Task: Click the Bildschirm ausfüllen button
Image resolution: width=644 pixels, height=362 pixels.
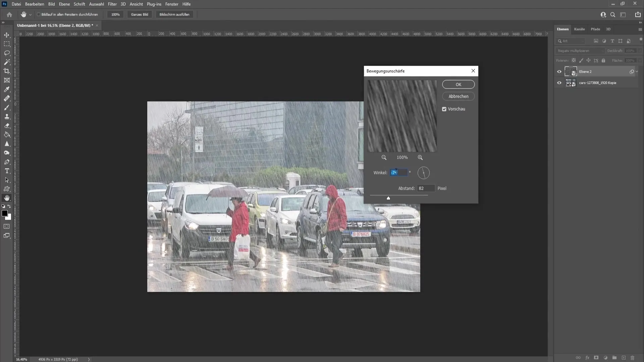Action: pyautogui.click(x=174, y=14)
